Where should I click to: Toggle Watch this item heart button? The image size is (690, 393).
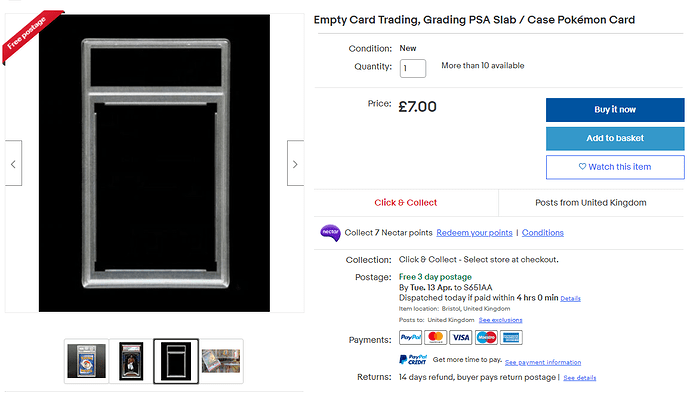pyautogui.click(x=615, y=167)
